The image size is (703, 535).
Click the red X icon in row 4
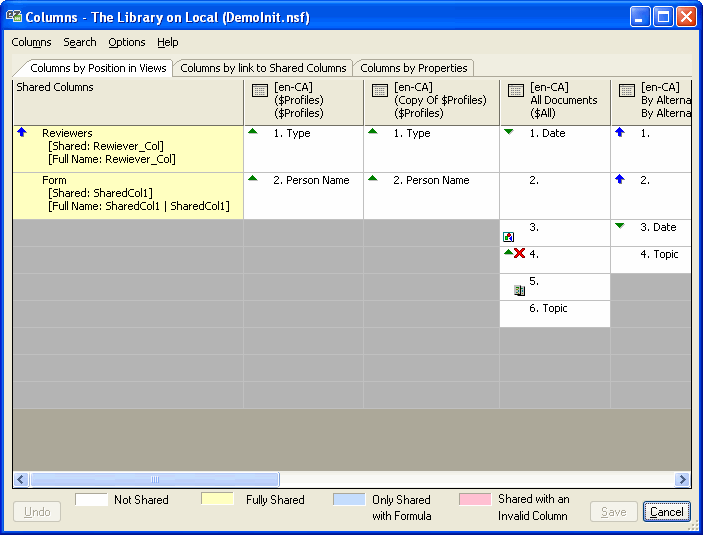tap(519, 255)
